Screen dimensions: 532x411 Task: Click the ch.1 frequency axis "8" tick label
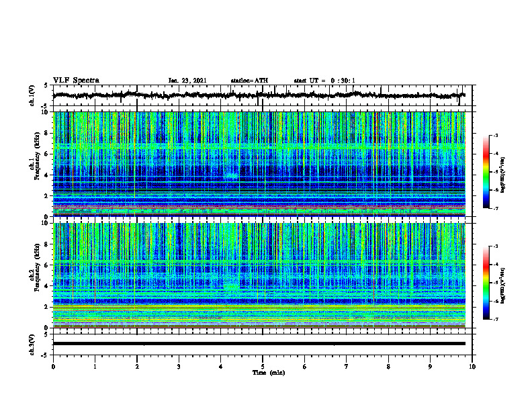click(x=48, y=133)
